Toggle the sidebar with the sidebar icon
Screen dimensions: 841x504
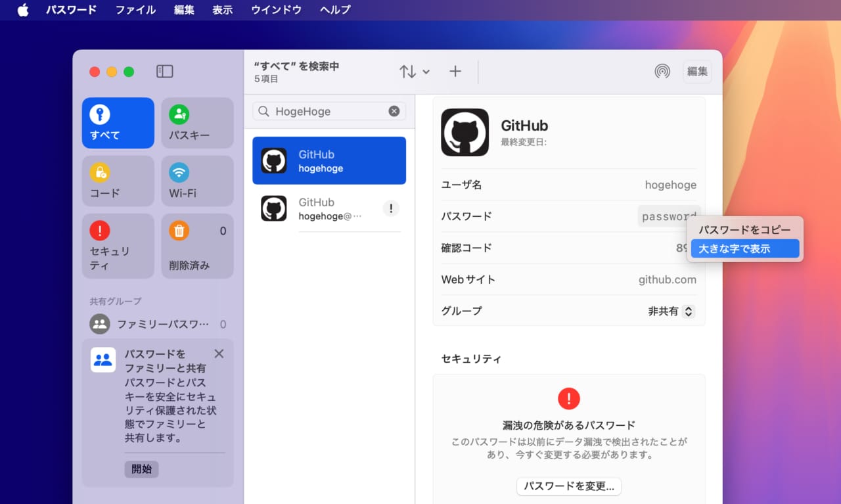pos(165,72)
